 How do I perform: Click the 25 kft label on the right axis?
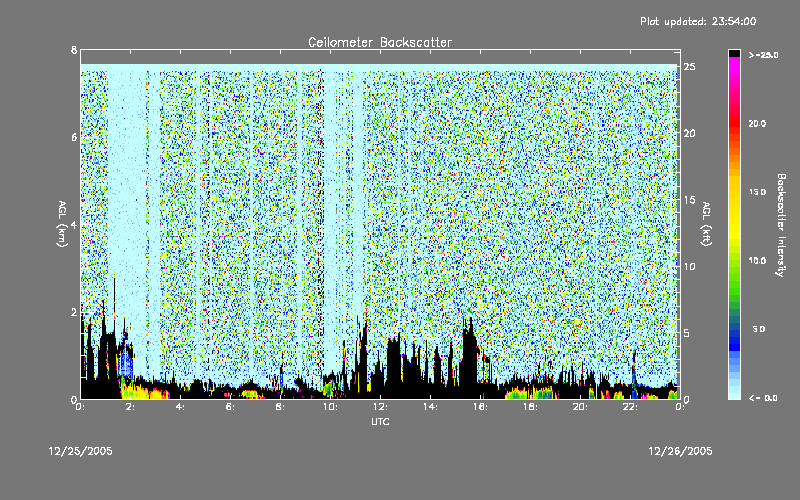[689, 66]
